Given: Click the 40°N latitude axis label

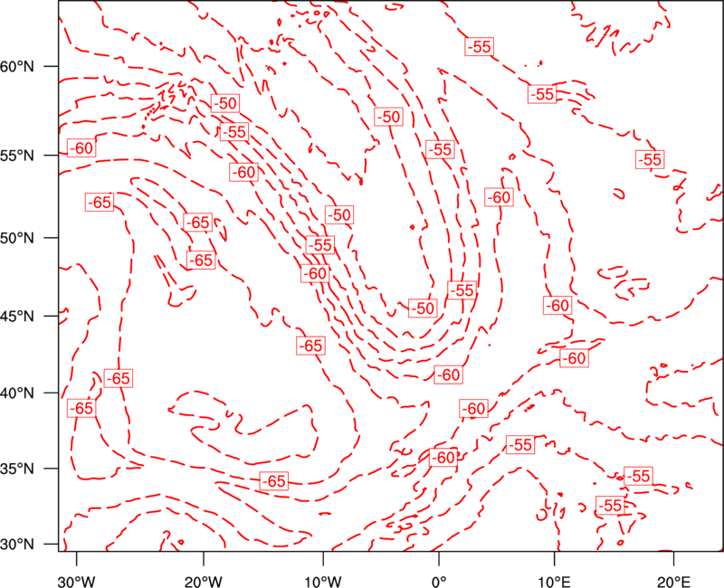Looking at the screenshot, I should (17, 394).
